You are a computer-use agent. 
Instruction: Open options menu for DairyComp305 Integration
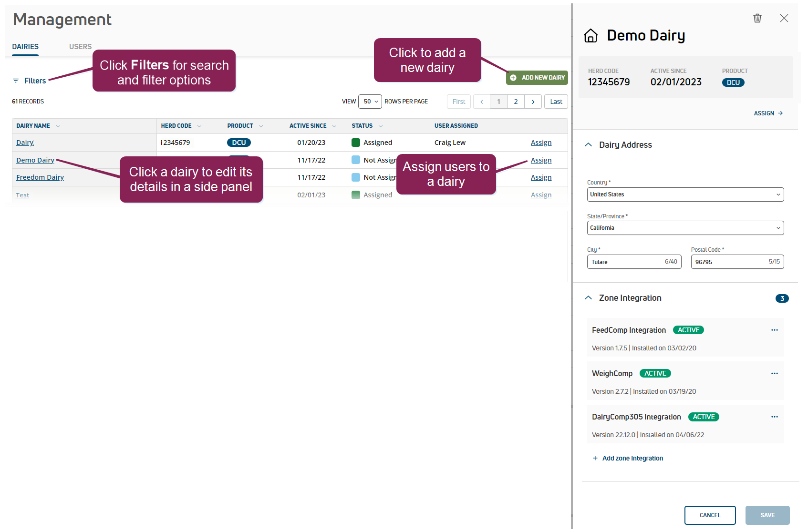point(774,417)
